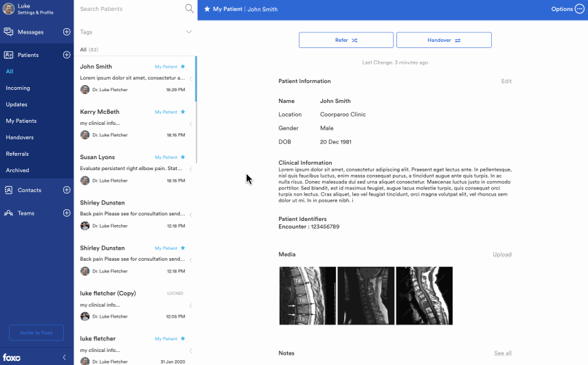Open the Handovers section
Viewport: 588px width, 365px height.
click(x=20, y=137)
